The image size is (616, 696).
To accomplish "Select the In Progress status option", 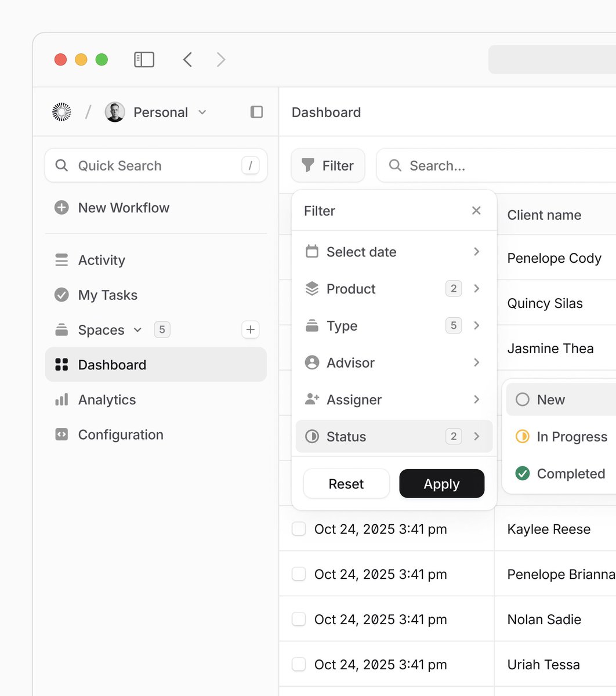I will click(561, 436).
